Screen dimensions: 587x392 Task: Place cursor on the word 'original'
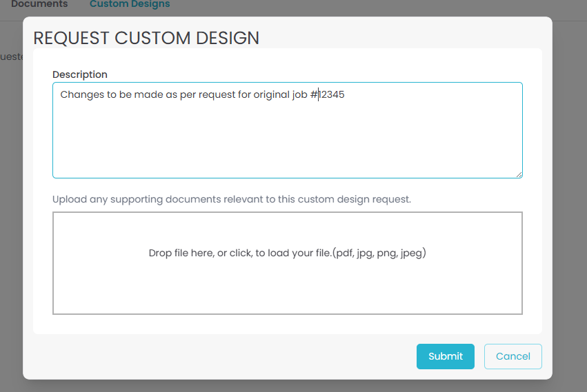(270, 95)
